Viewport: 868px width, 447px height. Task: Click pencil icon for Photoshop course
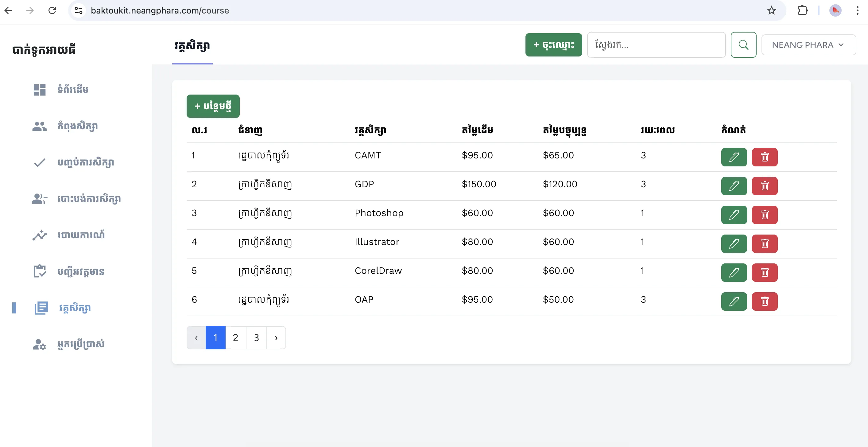(734, 215)
